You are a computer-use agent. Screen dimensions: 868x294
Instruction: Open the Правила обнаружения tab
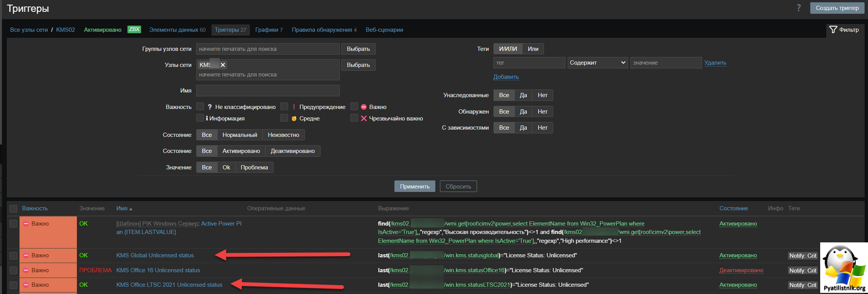point(324,30)
